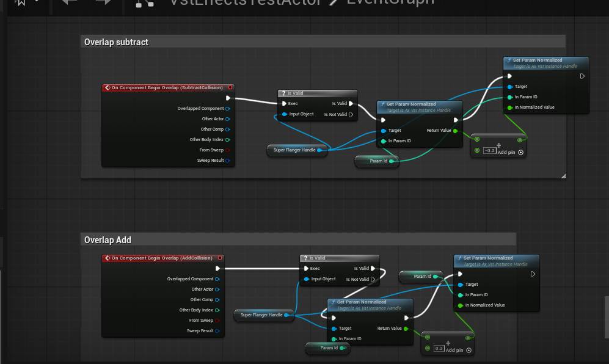Click the From Sweep boolean pin in AddCollision event
609x364 pixels.
[x=217, y=321]
